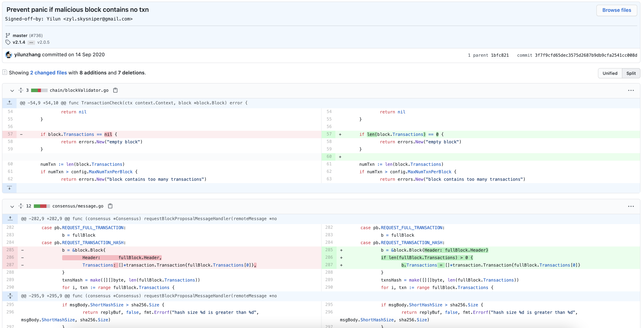
Task: Expand up icon at message.go first hunk
Action: point(10,219)
